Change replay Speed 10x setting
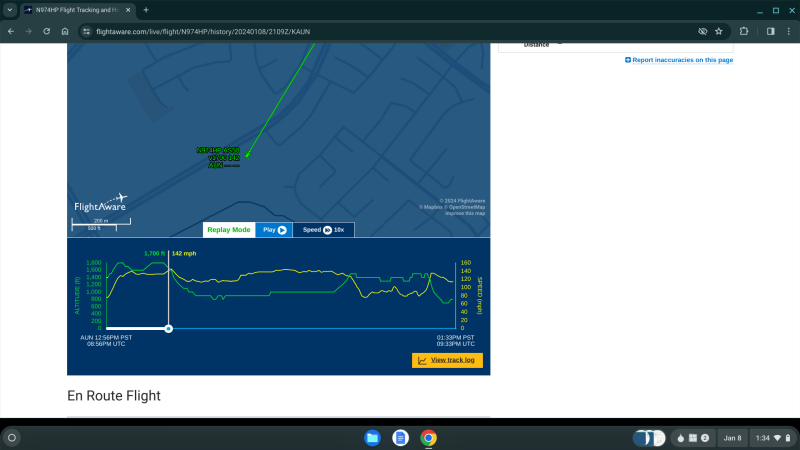 pyautogui.click(x=323, y=230)
